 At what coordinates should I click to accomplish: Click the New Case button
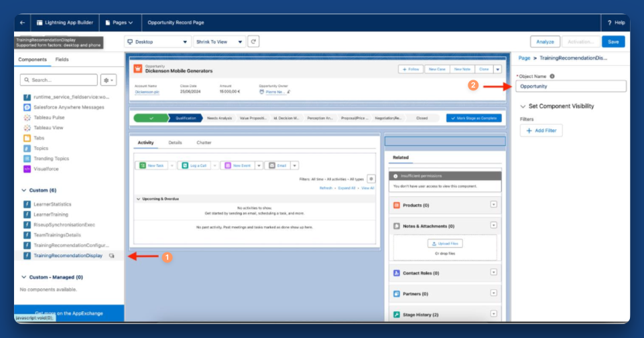(x=437, y=70)
